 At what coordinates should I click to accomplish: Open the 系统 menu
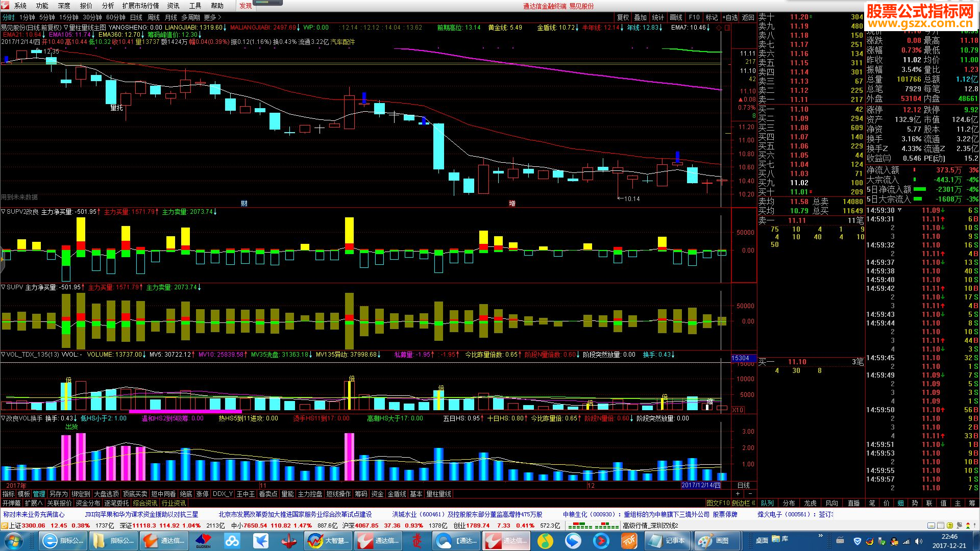pos(20,6)
